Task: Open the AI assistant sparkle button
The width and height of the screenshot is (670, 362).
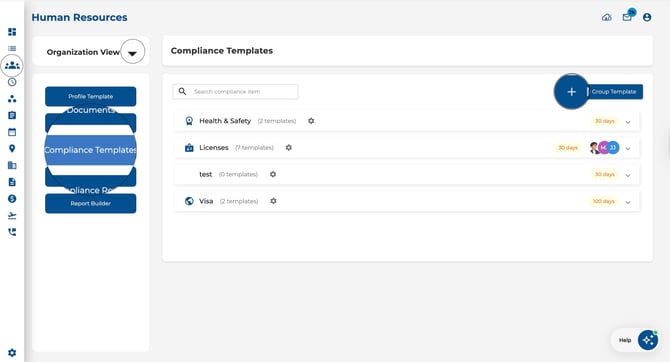Action: (648, 340)
